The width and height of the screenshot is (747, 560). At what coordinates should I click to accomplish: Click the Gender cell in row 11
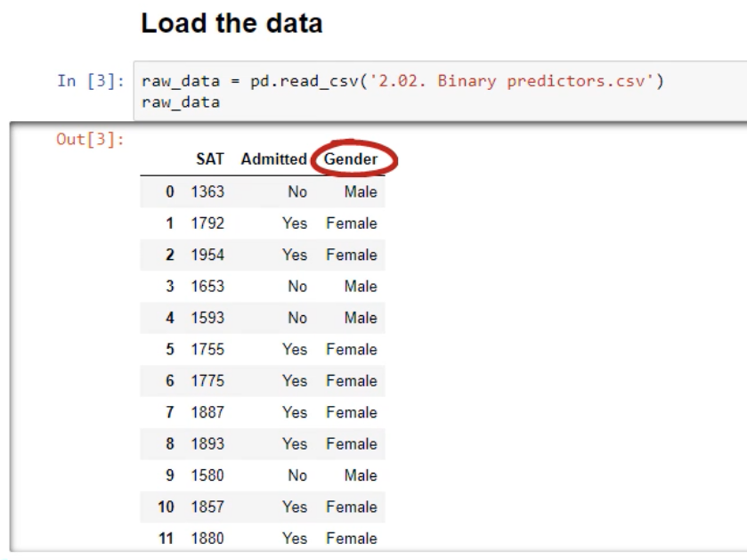[x=352, y=539]
